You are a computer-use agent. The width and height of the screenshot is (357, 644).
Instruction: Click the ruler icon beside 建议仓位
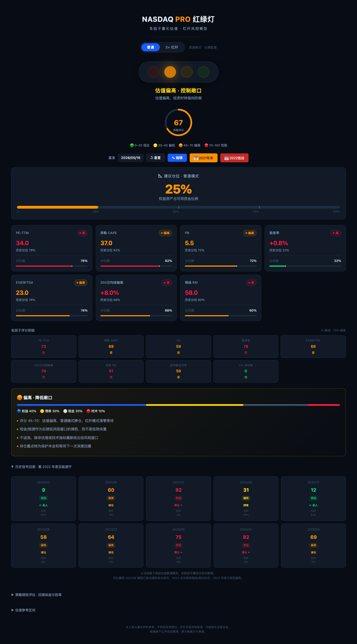[x=160, y=176]
